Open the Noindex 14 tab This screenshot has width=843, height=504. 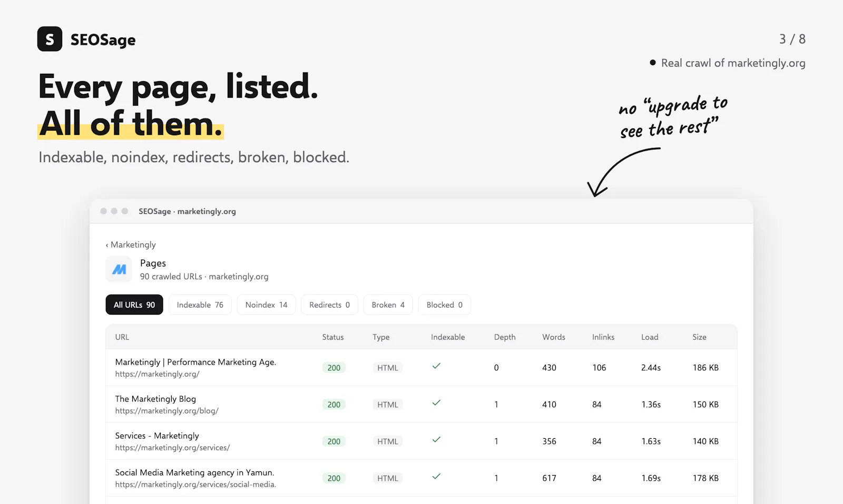pyautogui.click(x=267, y=305)
